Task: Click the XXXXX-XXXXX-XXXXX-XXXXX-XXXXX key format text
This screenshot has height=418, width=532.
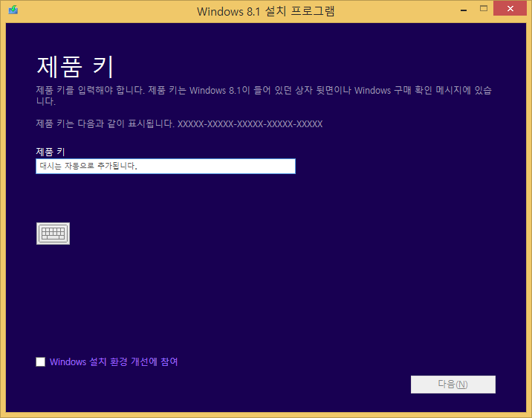Action: pos(250,124)
